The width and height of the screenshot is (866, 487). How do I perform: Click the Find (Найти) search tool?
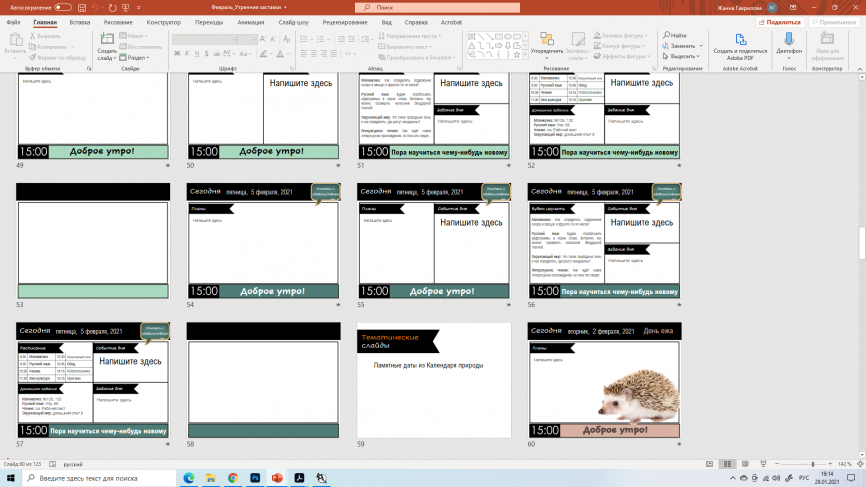click(x=677, y=35)
